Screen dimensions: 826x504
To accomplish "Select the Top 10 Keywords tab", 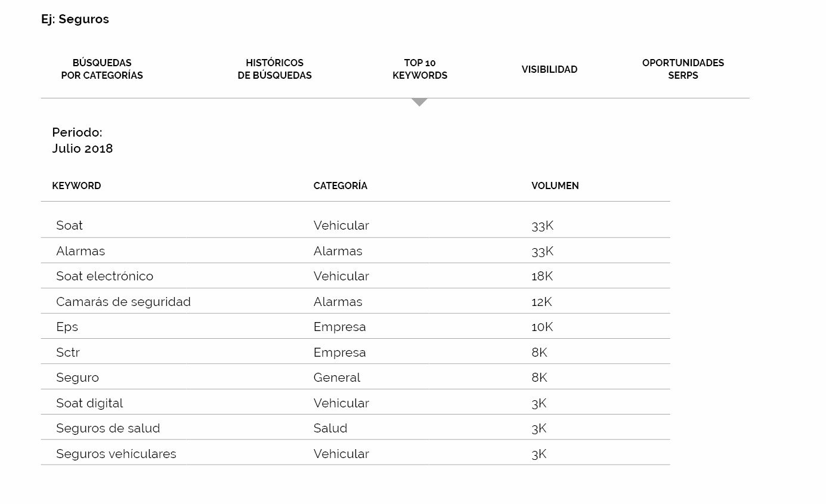I will [x=420, y=69].
